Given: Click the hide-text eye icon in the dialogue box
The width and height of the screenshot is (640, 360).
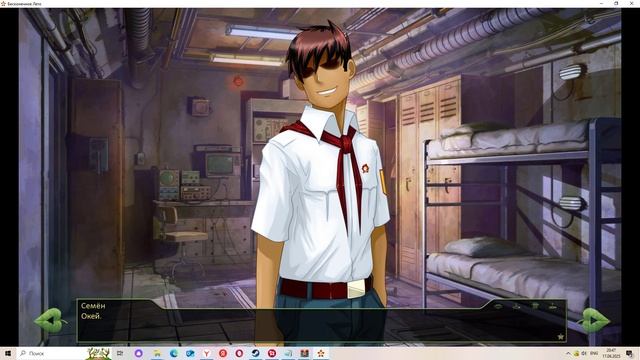Looking at the screenshot, I should click(498, 306).
